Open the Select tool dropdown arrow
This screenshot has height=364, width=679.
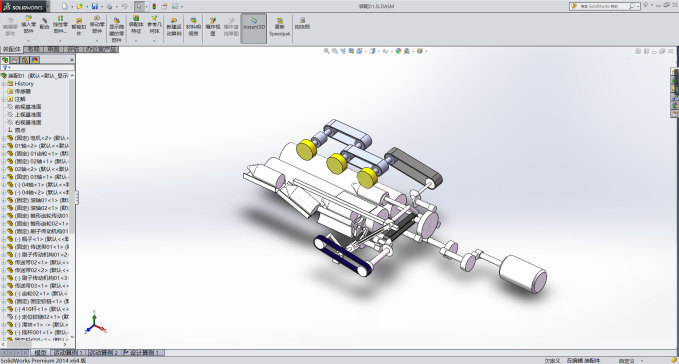click(x=146, y=6)
